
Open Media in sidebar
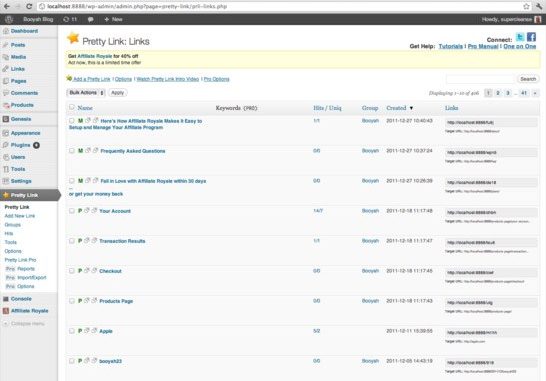click(18, 57)
